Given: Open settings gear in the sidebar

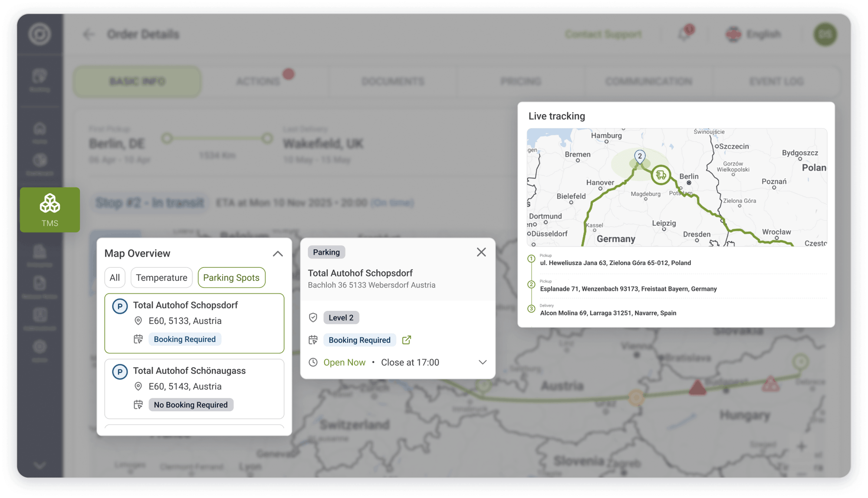Looking at the screenshot, I should pyautogui.click(x=39, y=347).
